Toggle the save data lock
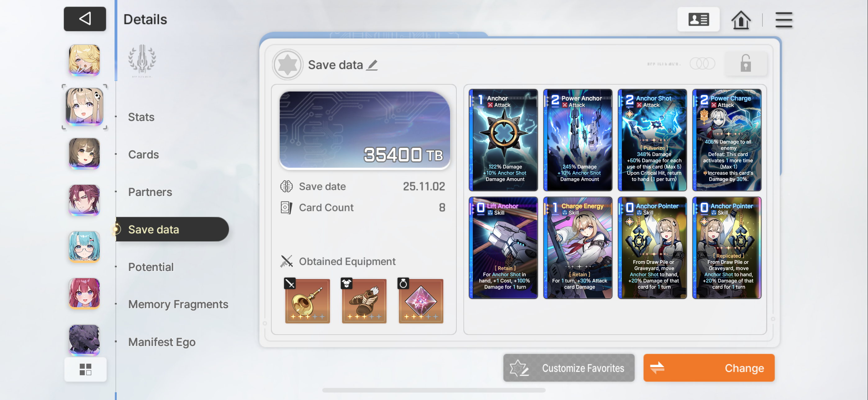Viewport: 868px width, 400px height. 745,63
